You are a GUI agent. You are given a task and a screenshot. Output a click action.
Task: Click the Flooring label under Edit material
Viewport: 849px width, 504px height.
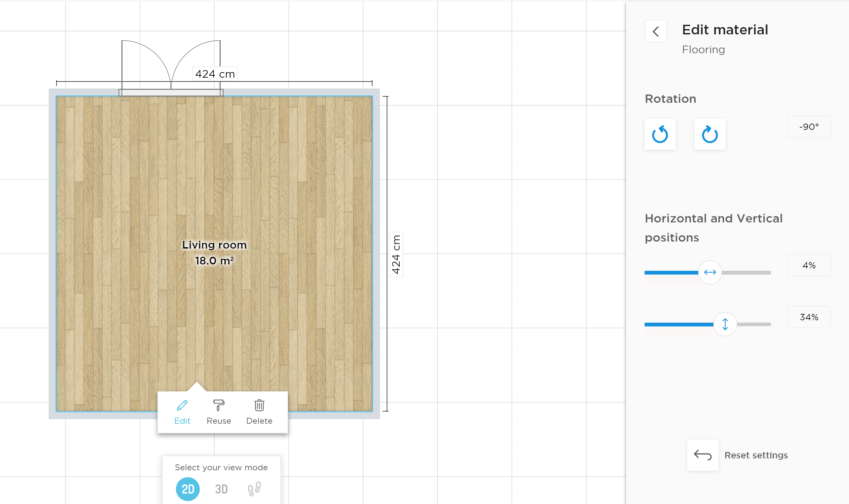pos(703,49)
